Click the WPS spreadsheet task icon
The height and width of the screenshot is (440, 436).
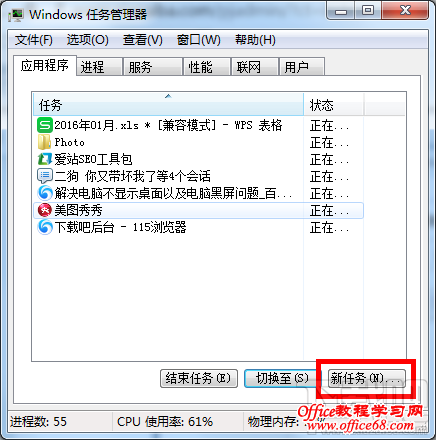point(44,125)
